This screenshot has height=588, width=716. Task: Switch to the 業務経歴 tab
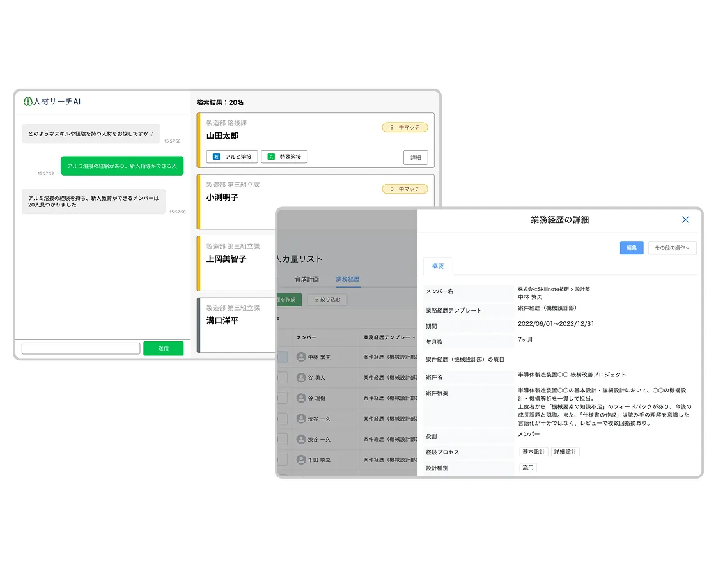[348, 279]
